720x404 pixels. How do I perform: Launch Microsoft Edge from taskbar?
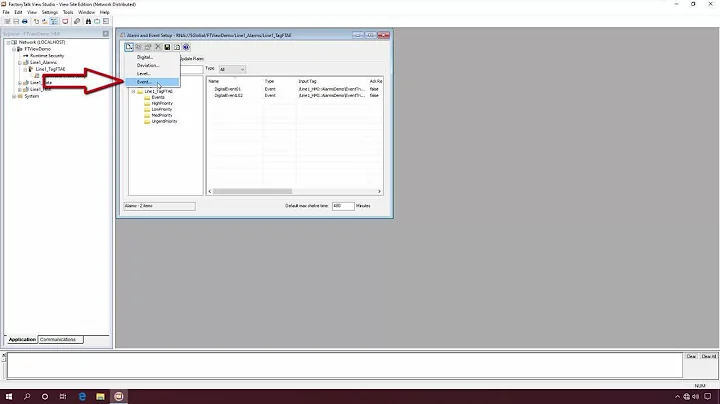click(82, 396)
